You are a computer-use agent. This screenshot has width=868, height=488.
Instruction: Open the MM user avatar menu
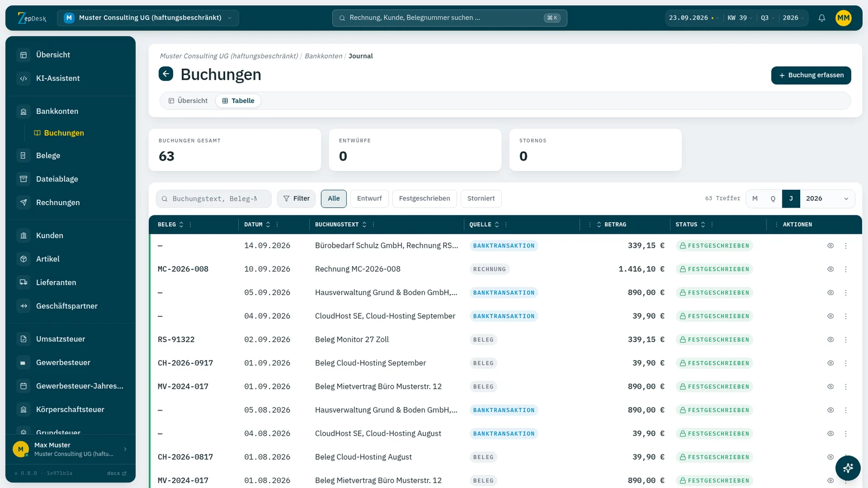[843, 18]
